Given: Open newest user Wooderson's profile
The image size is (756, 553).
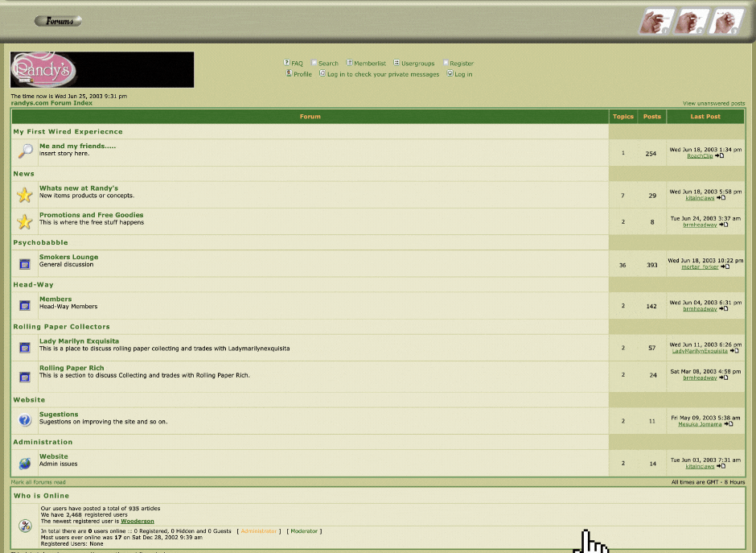Looking at the screenshot, I should [137, 521].
